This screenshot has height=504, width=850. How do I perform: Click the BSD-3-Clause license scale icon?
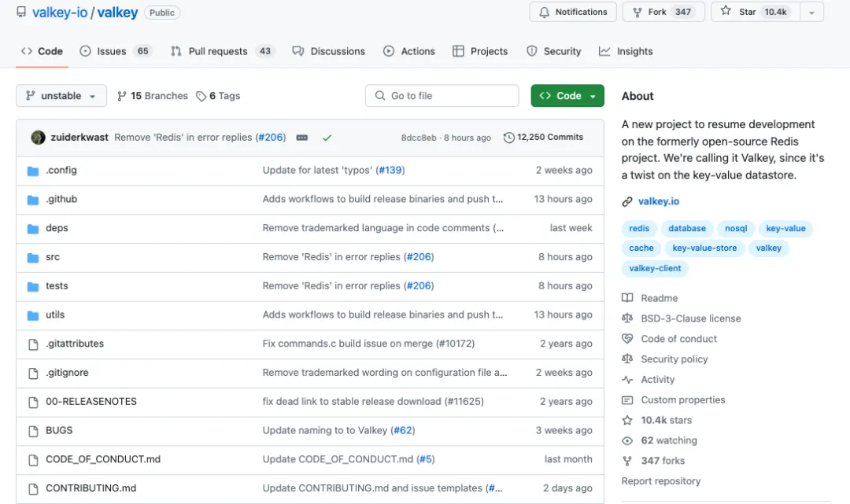[627, 318]
